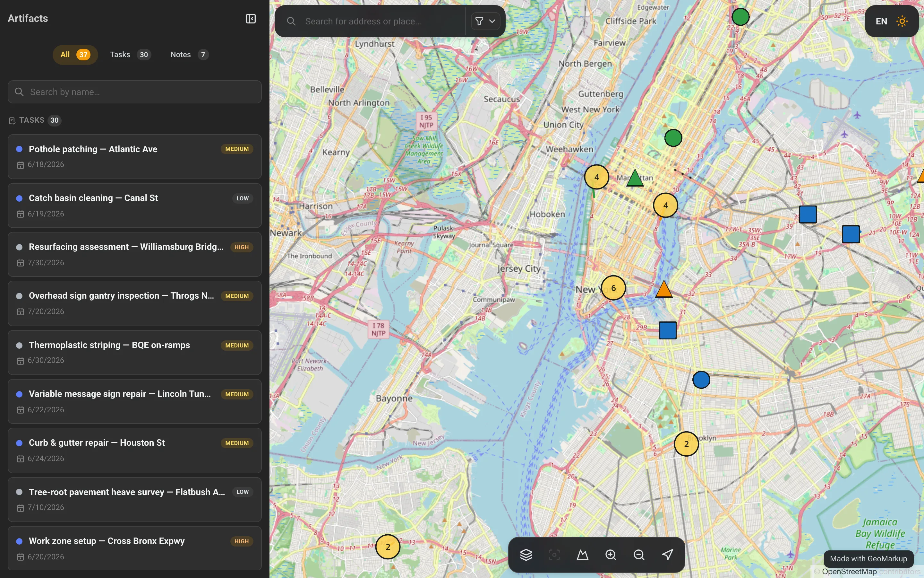924x578 pixels.
Task: Select the focus area capture tool
Action: [x=554, y=555]
